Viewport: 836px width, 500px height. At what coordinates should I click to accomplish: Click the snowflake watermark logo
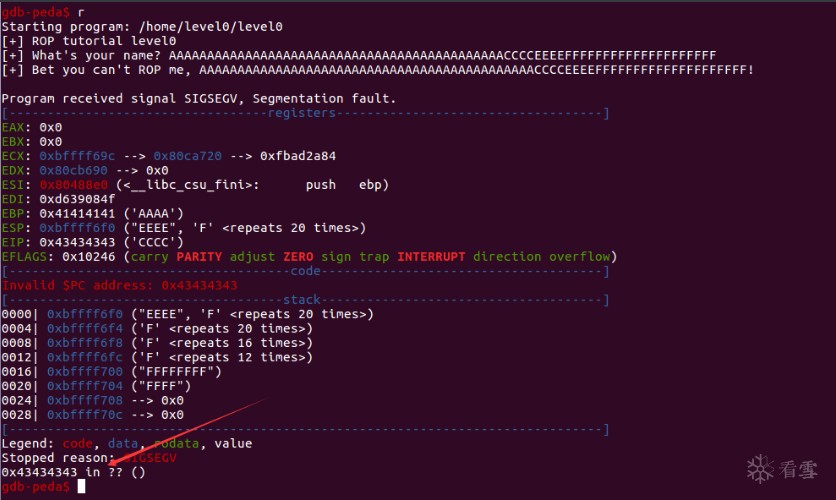(x=761, y=467)
